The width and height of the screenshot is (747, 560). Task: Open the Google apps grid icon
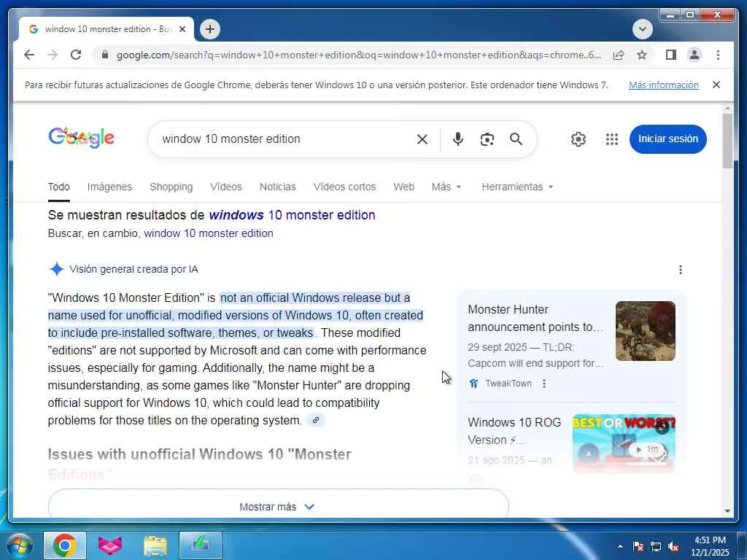click(x=612, y=139)
